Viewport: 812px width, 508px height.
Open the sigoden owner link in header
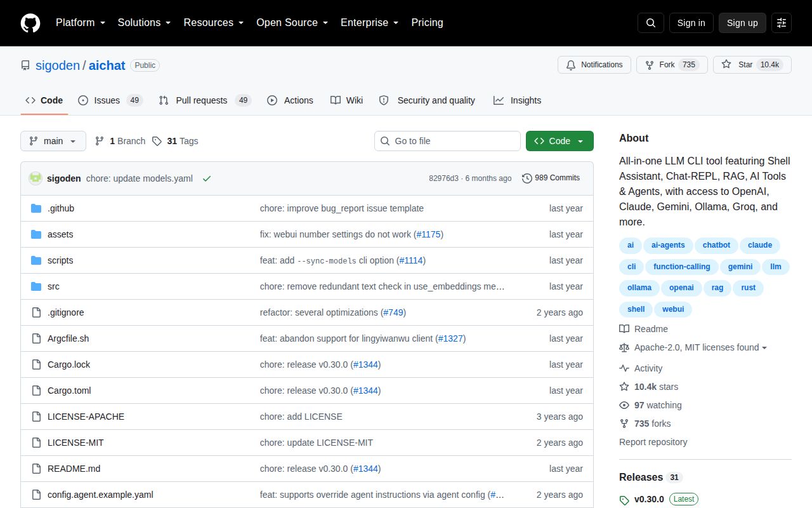tap(58, 65)
